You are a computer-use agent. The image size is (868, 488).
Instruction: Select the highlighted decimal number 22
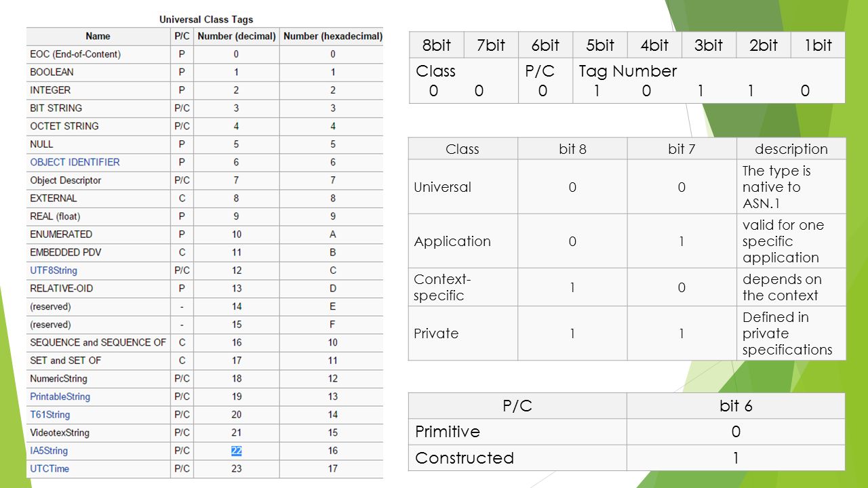click(x=236, y=451)
